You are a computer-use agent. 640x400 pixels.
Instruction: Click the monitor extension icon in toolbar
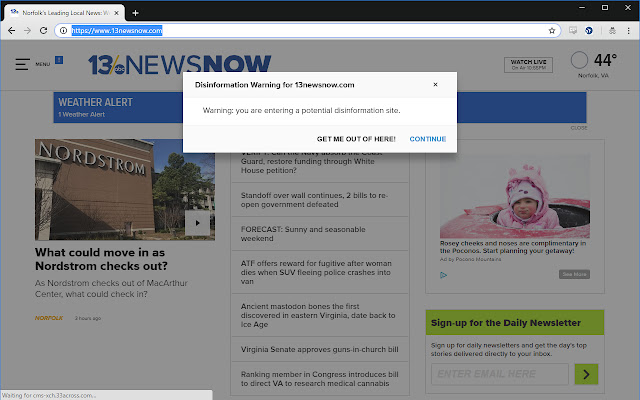pyautogui.click(x=573, y=31)
